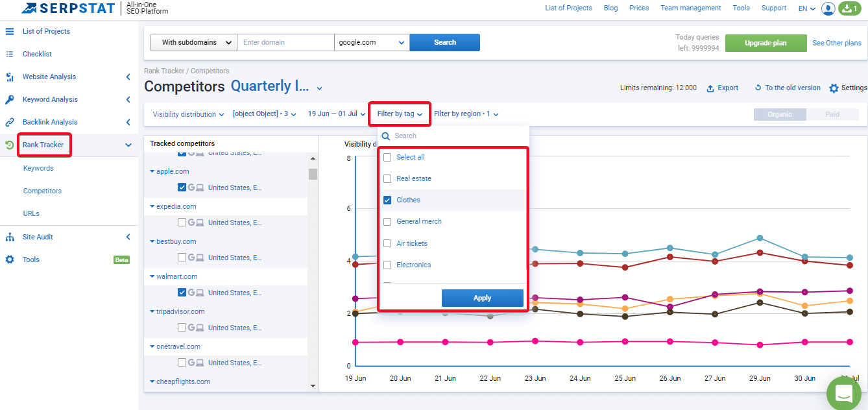The height and width of the screenshot is (410, 868).
Task: Open the hamburger List of Projects icon
Action: (10, 31)
